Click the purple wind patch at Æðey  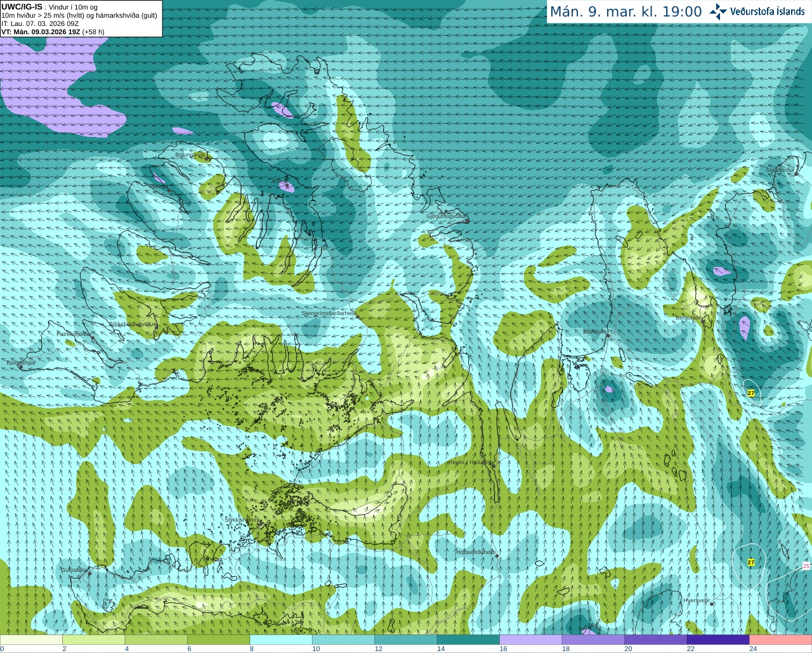pos(287,186)
